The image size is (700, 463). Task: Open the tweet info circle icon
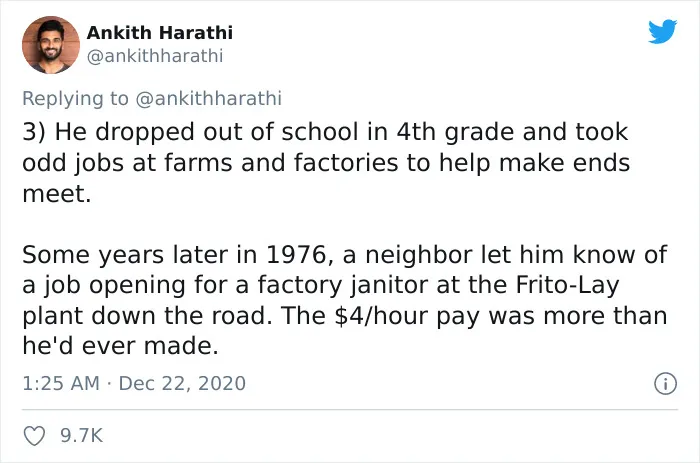click(666, 384)
